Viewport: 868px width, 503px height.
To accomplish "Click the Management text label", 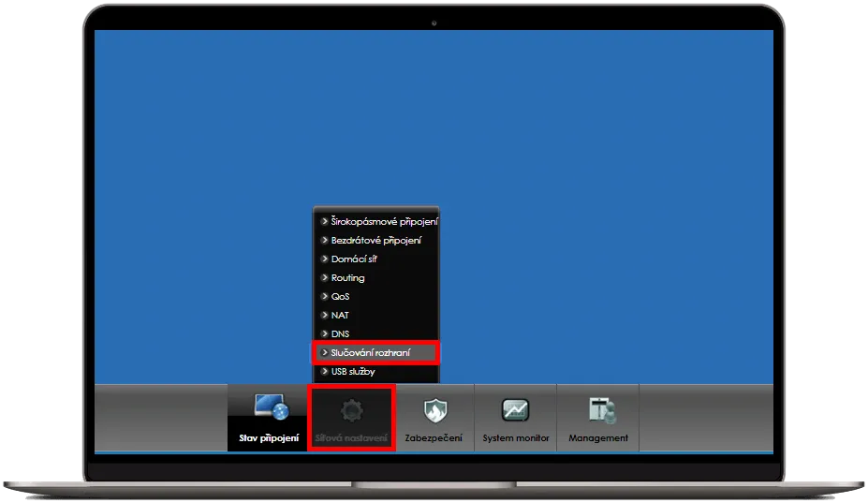I will (598, 438).
